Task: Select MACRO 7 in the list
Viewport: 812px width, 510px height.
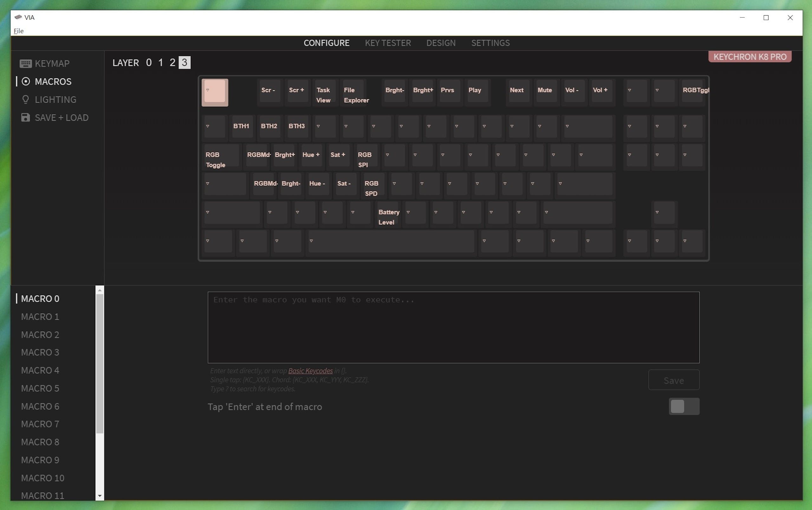Action: click(x=40, y=424)
